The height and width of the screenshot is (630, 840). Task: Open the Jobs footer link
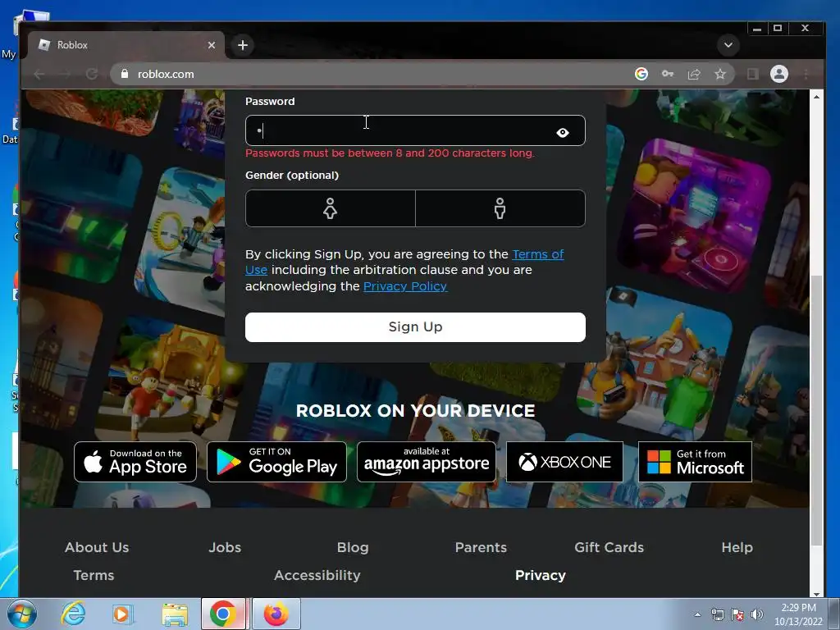coord(225,547)
